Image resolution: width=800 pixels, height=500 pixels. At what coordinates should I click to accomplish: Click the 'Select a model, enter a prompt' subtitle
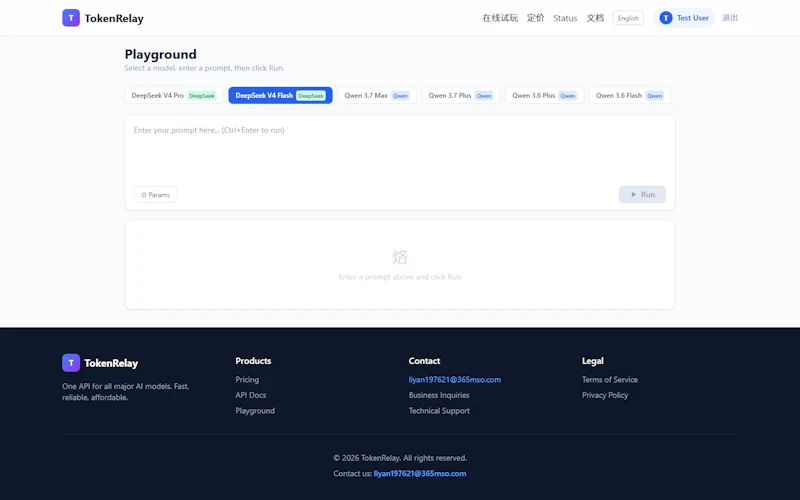click(204, 68)
